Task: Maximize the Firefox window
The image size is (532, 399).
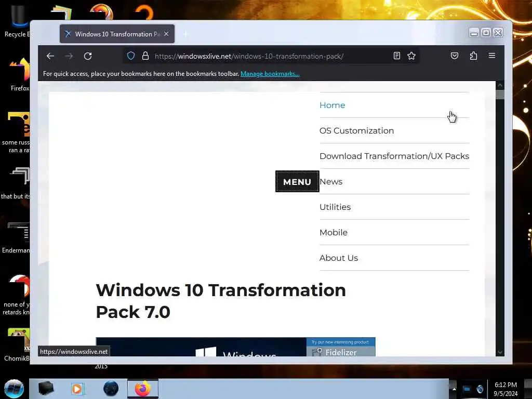Action: pos(486,33)
